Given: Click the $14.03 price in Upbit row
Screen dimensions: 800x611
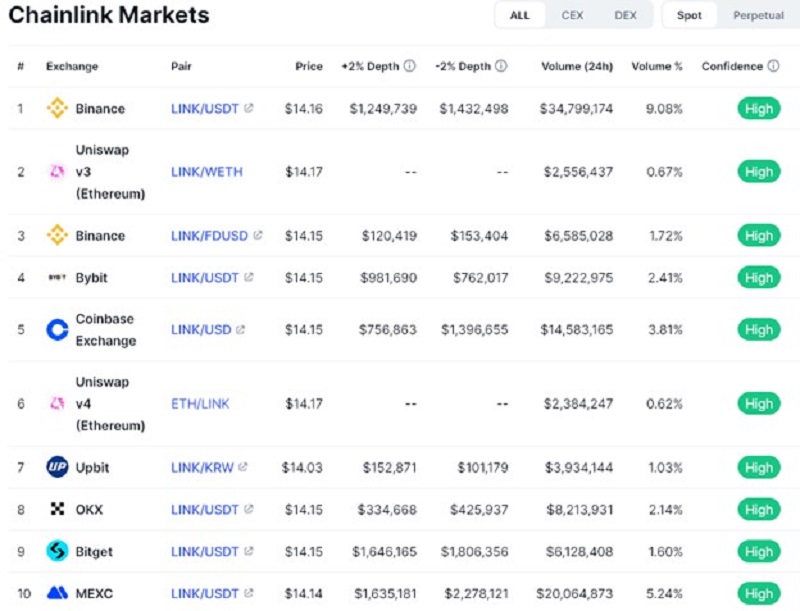Looking at the screenshot, I should point(302,467).
